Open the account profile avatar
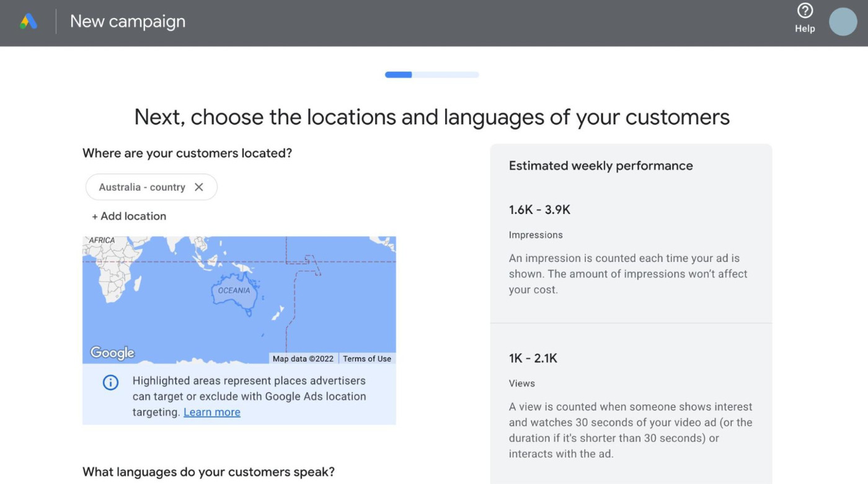Image resolution: width=868 pixels, height=484 pixels. point(843,21)
